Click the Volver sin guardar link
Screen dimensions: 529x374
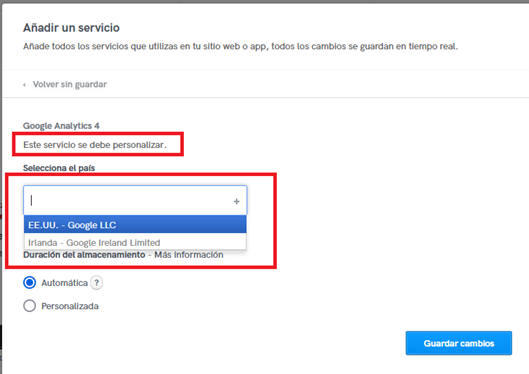tap(69, 84)
